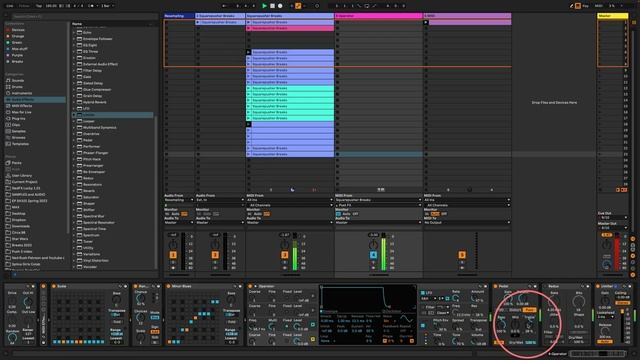640x360 pixels.
Task: Toggle the orange Automation Arm button
Action: pyautogui.click(x=298, y=6)
